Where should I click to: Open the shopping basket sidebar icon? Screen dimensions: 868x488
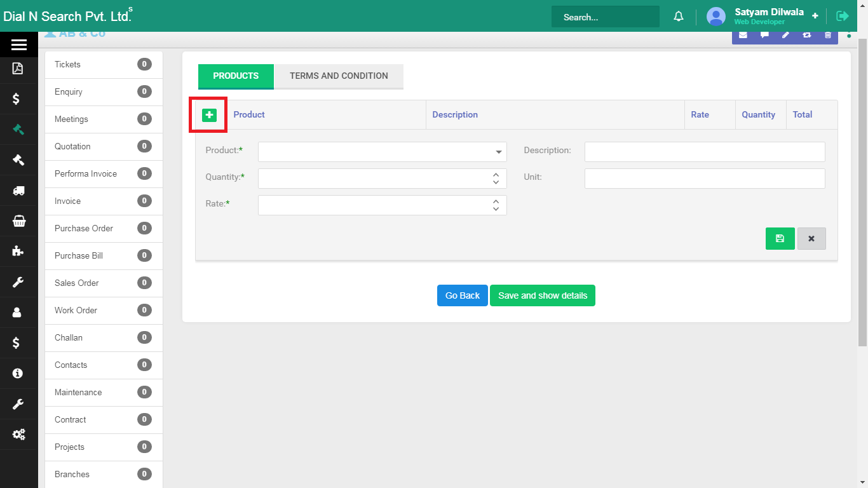click(x=18, y=220)
